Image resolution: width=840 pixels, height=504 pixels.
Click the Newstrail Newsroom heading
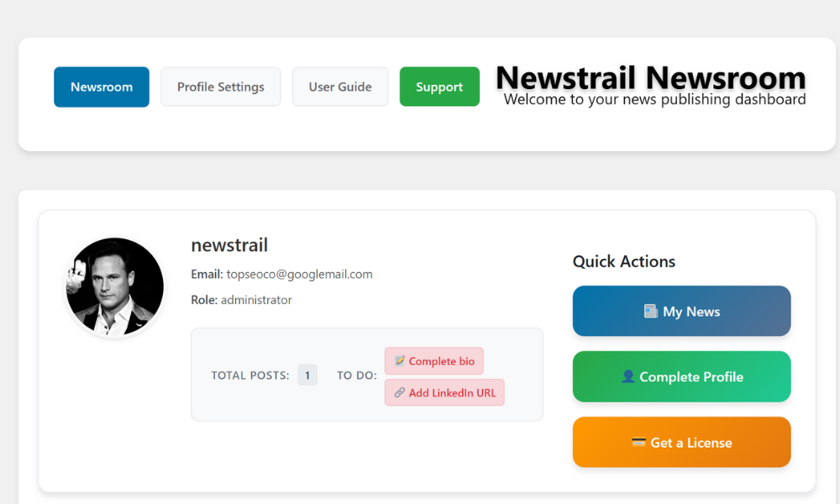(651, 77)
